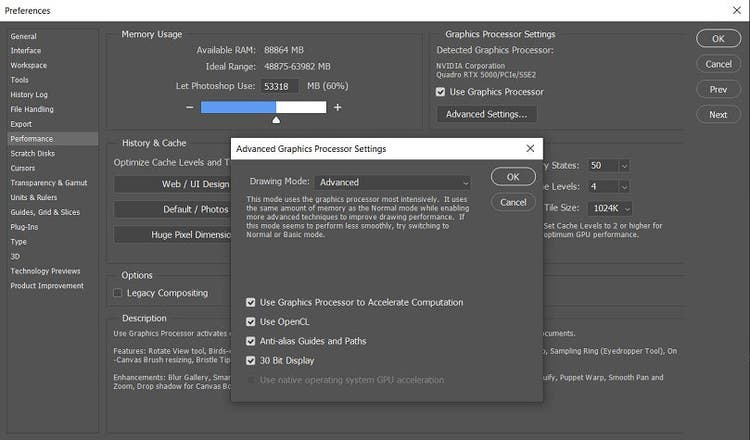Viewport: 750px width, 440px height.
Task: Close the Advanced Graphics Processor Settings dialog
Action: tap(530, 149)
